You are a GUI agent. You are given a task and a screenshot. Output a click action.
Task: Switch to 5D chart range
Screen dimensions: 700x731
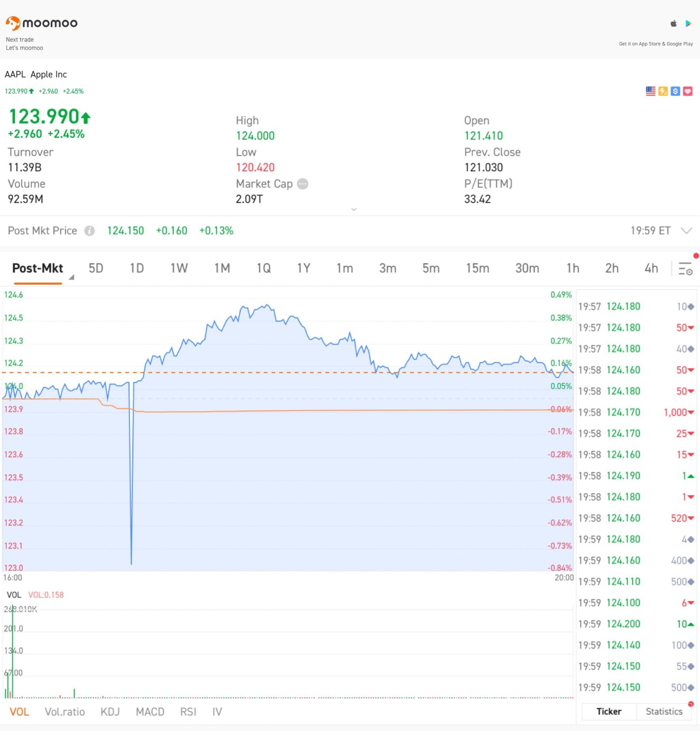tap(96, 268)
